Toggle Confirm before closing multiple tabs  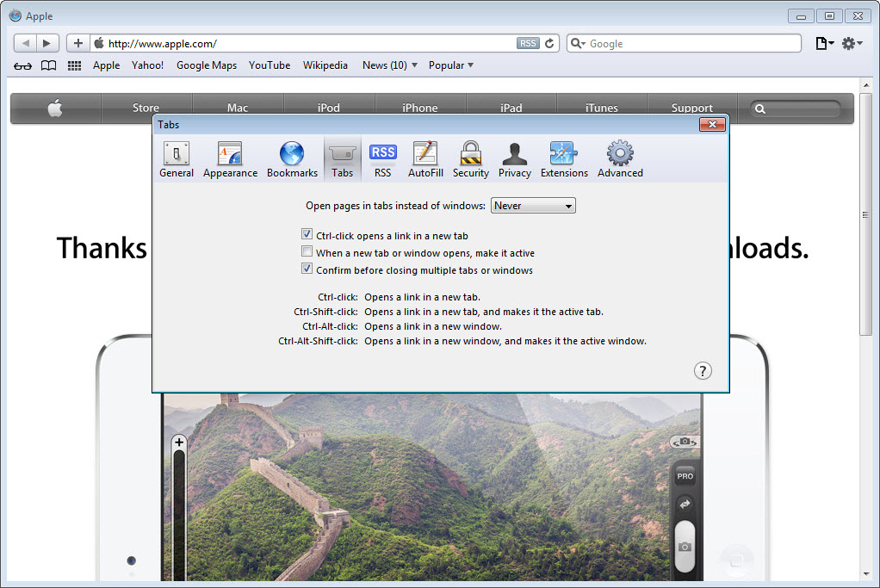coord(307,269)
